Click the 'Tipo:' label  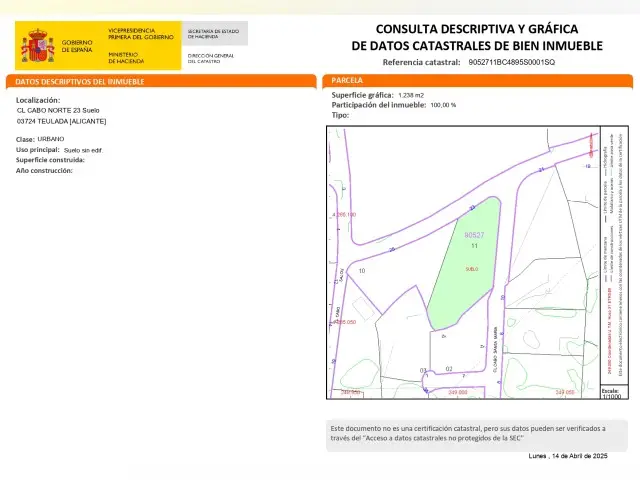[340, 115]
